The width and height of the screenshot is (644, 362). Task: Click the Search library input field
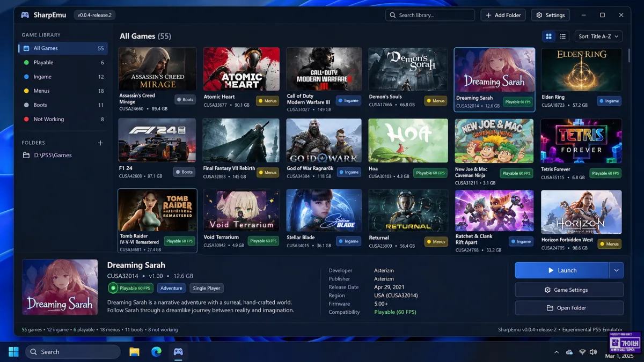click(x=430, y=15)
